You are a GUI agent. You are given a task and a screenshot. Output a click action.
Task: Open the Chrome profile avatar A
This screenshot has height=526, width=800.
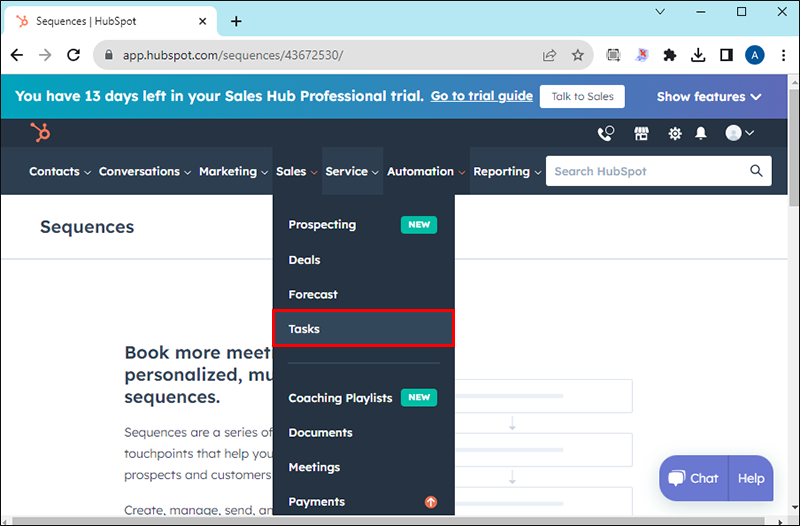[x=755, y=55]
